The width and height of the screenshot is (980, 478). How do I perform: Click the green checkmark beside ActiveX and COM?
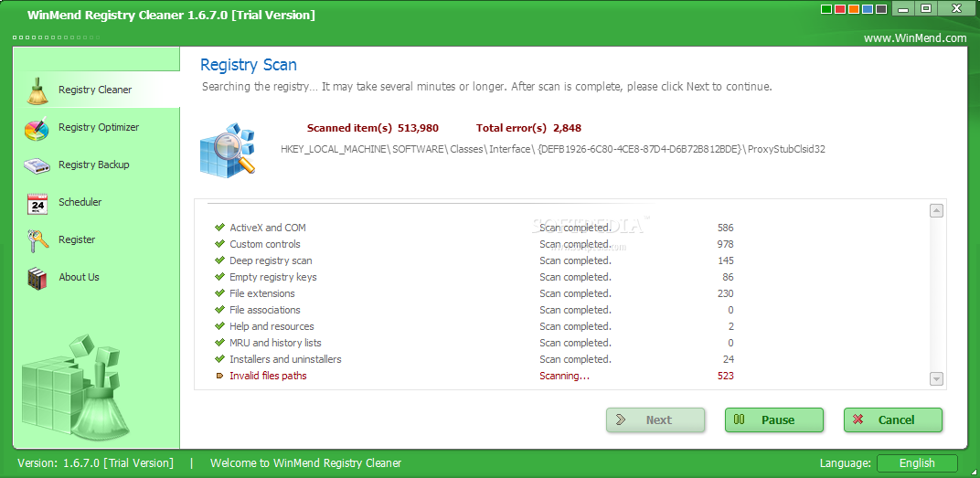219,228
